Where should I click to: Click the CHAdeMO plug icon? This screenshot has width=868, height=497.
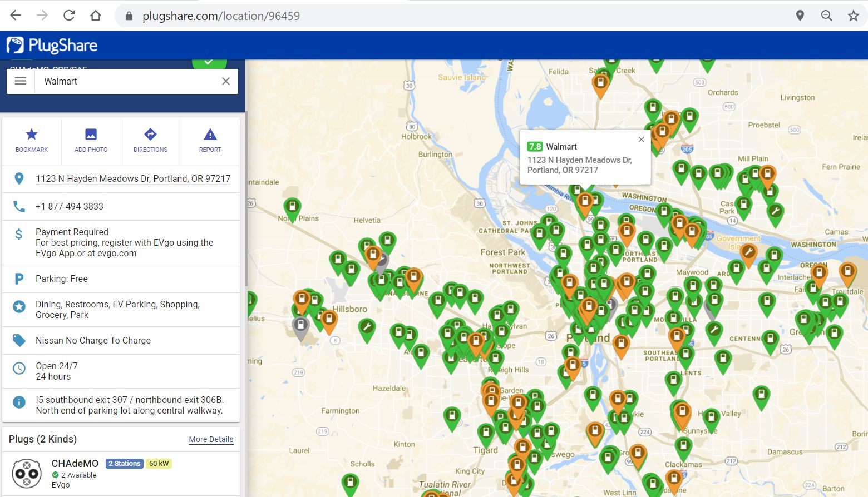[26, 473]
